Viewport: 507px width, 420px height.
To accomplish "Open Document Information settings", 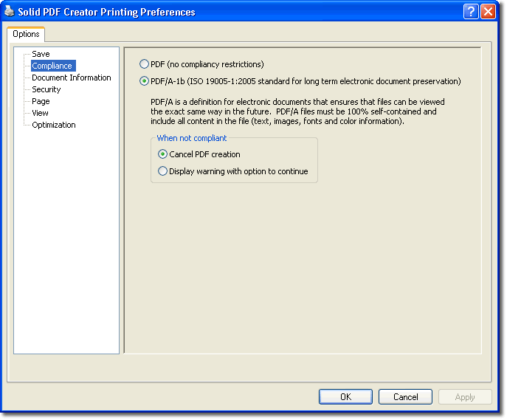I will (x=71, y=78).
